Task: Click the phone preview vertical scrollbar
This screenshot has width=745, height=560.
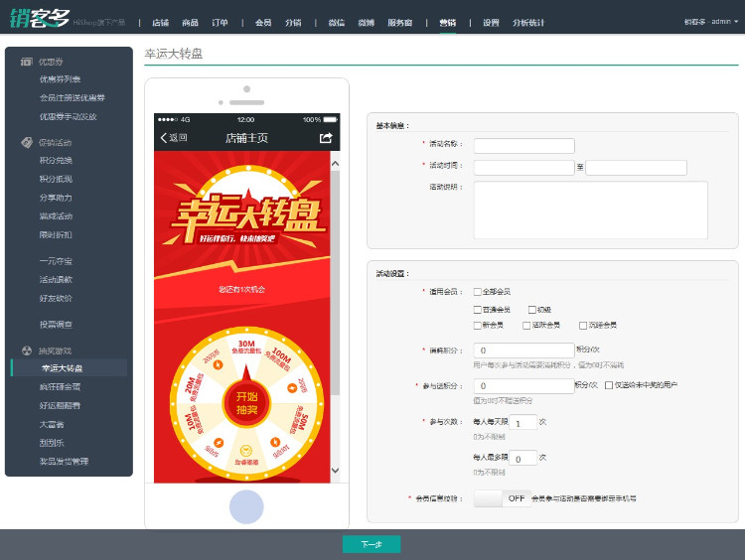Action: tap(335, 283)
